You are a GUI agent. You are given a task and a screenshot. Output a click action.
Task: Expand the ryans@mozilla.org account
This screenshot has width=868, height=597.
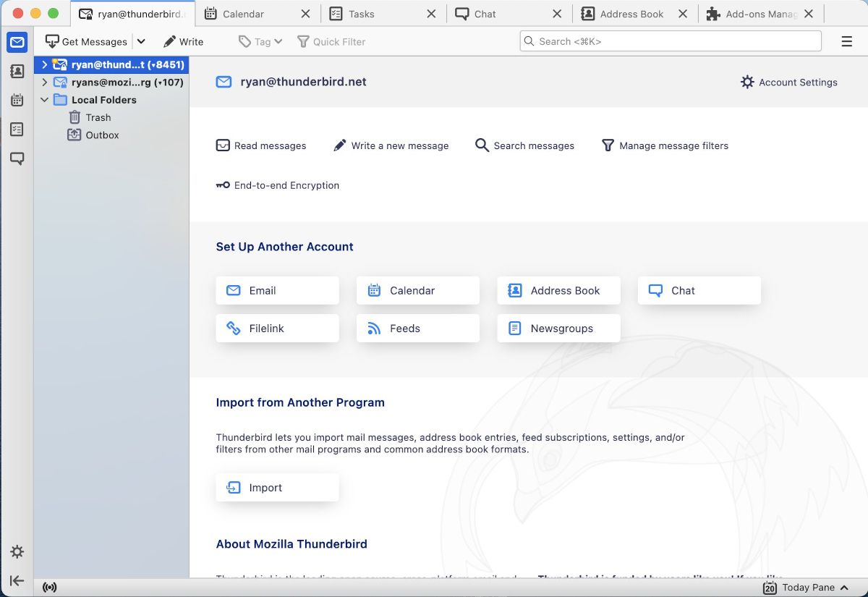(x=44, y=82)
